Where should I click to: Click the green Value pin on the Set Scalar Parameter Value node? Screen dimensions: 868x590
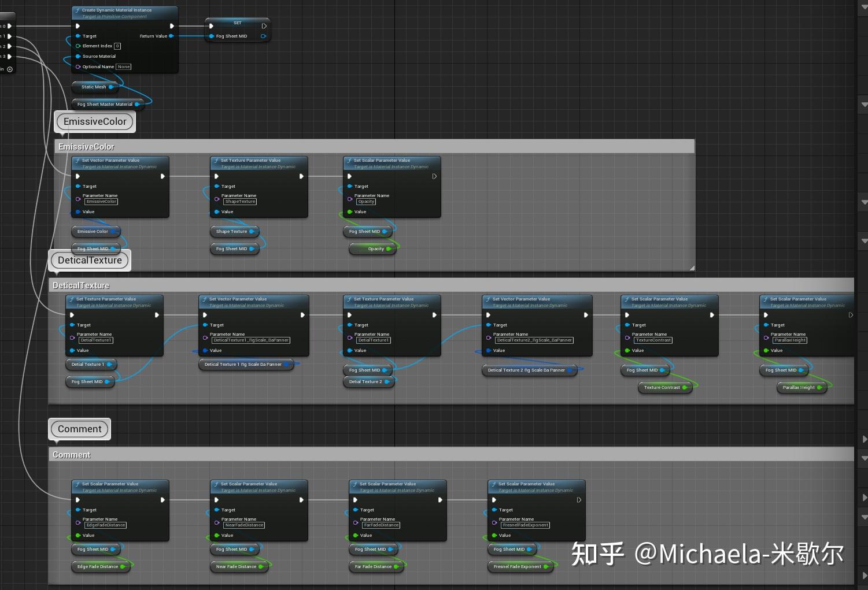[348, 211]
